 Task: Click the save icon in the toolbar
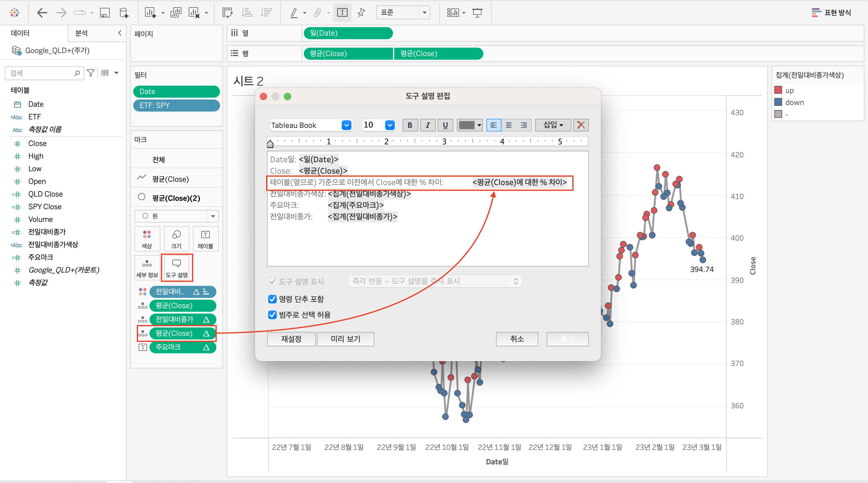tap(105, 13)
